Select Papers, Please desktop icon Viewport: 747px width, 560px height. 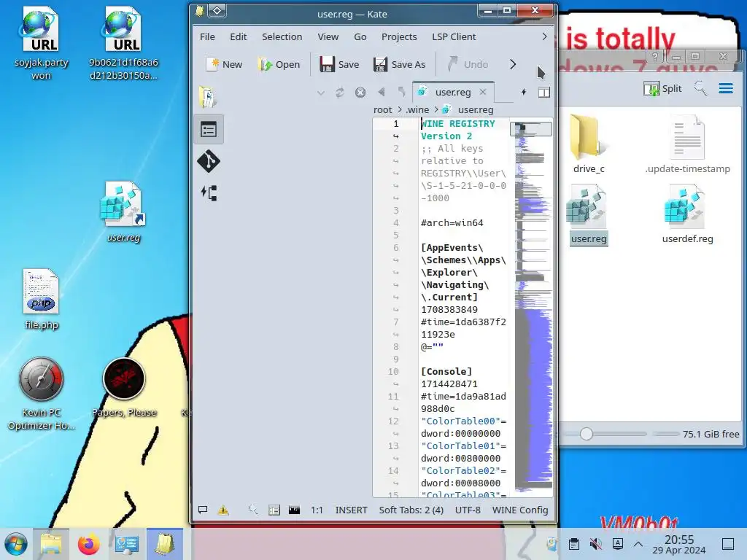pos(124,388)
